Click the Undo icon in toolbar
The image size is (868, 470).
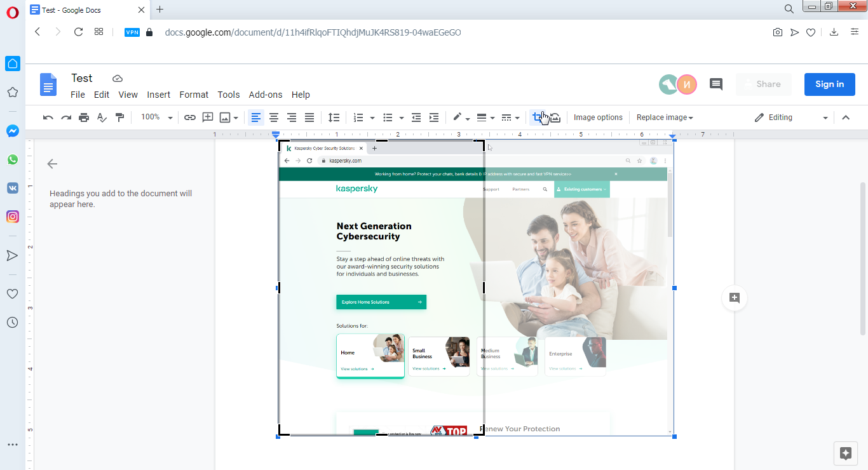(x=48, y=117)
